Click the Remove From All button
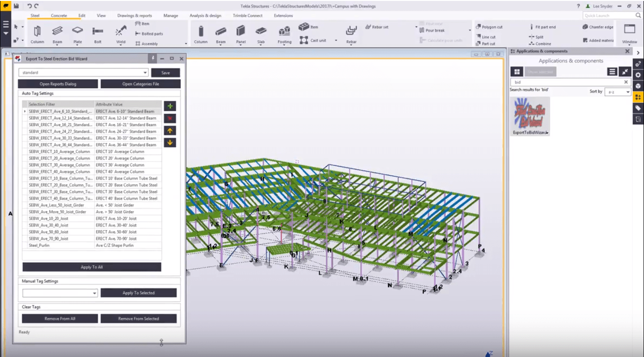The image size is (644, 357). (x=60, y=319)
